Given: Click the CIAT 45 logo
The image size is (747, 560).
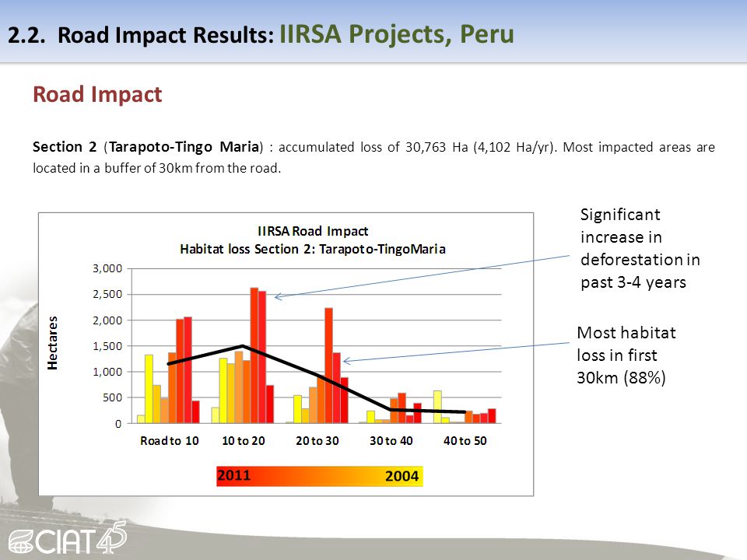Looking at the screenshot, I should tap(68, 538).
